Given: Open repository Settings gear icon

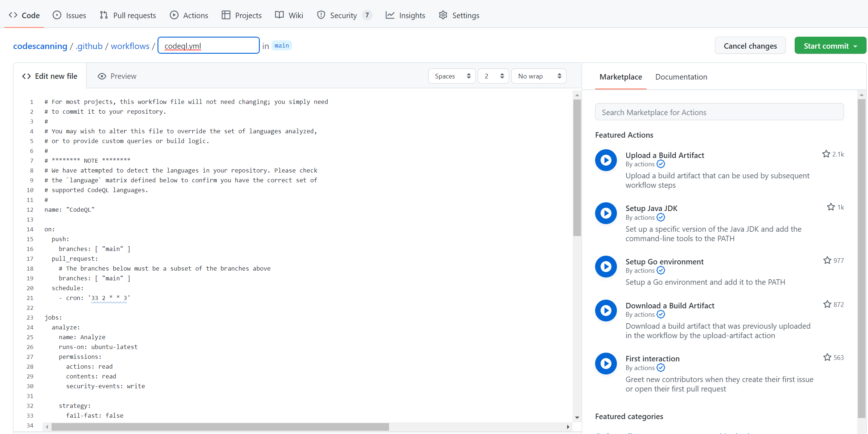Looking at the screenshot, I should 443,15.
